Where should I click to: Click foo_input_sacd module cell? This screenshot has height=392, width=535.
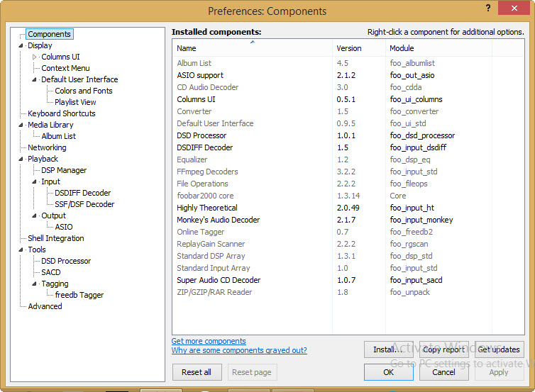[416, 280]
